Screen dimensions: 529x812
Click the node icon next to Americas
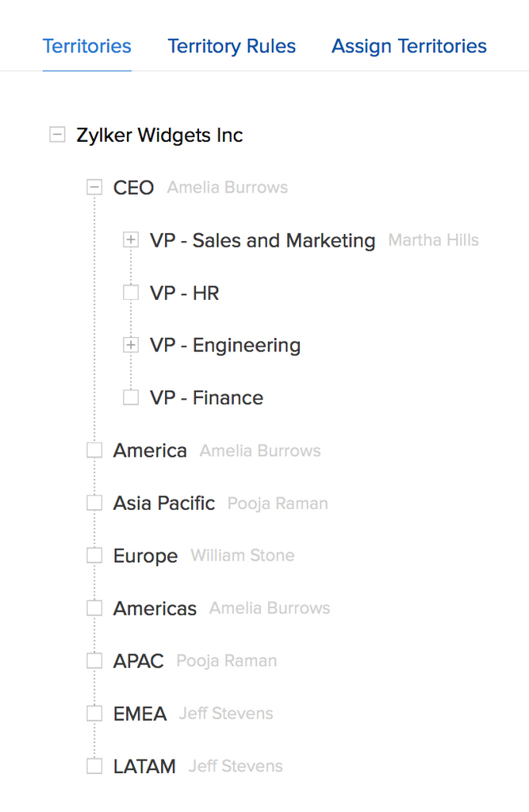coord(94,608)
